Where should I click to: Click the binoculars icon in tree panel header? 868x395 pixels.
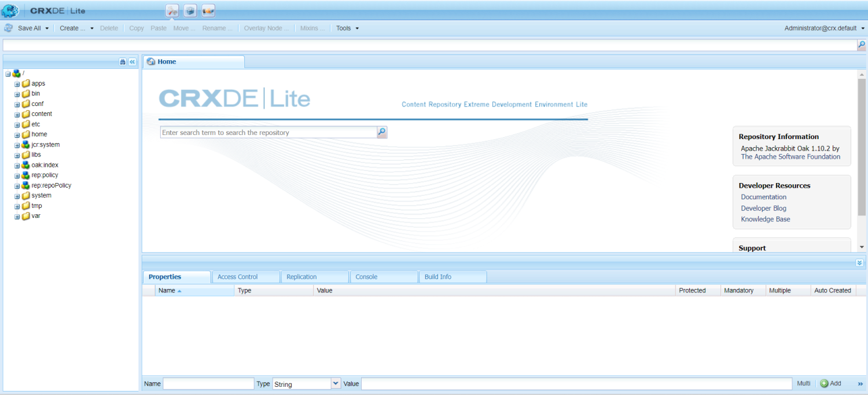click(x=123, y=61)
